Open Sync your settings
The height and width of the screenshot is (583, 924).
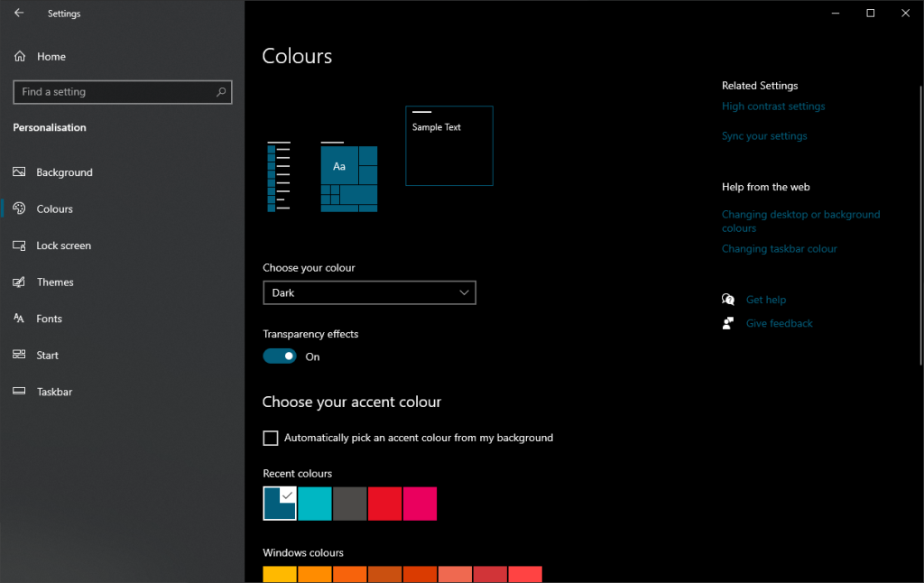[x=764, y=135]
